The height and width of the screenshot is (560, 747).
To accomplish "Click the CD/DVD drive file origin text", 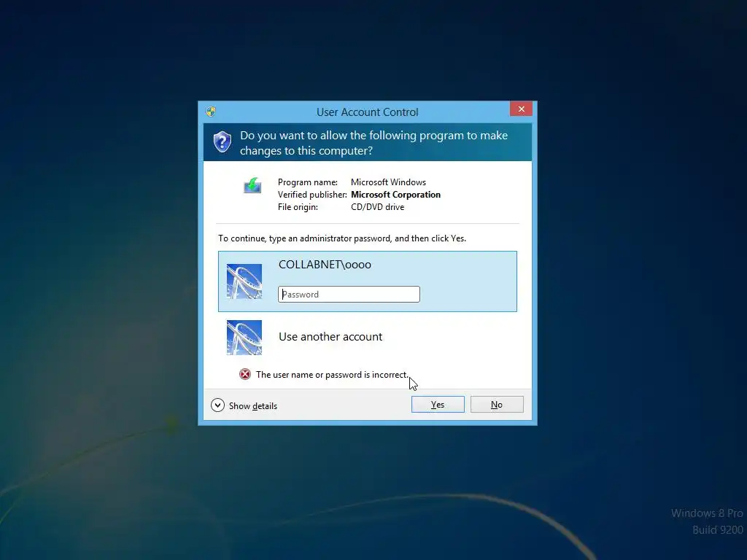I will 378,207.
